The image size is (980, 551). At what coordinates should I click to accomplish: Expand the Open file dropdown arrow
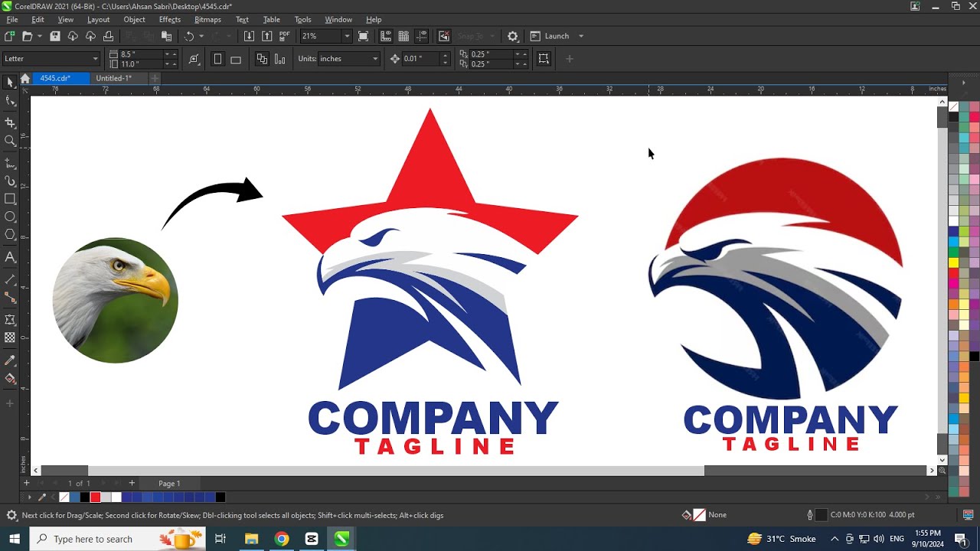click(39, 36)
